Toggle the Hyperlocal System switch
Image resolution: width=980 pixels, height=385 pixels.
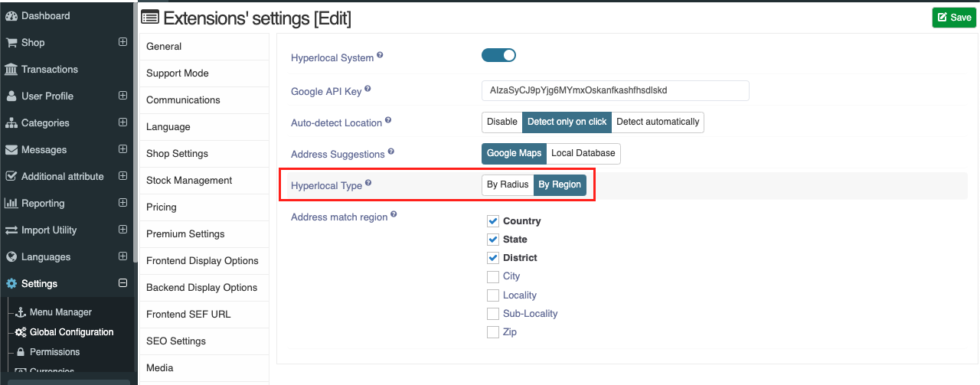(x=498, y=55)
